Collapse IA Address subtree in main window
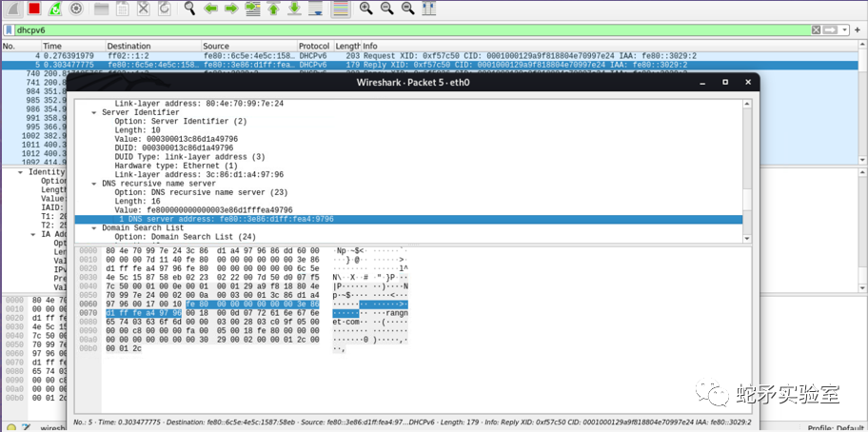This screenshot has width=868, height=432. 33,234
